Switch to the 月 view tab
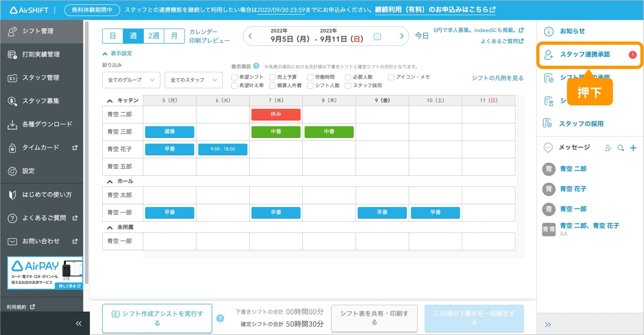This screenshot has width=644, height=335. 174,36
